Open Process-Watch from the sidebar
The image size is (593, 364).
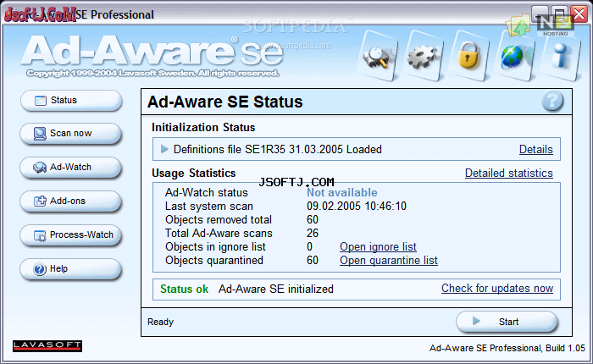70,234
